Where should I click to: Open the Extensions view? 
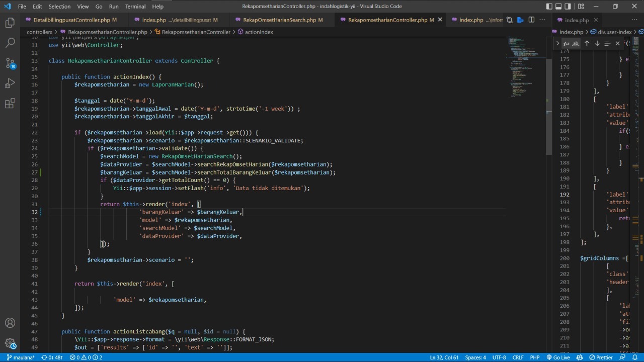10,104
